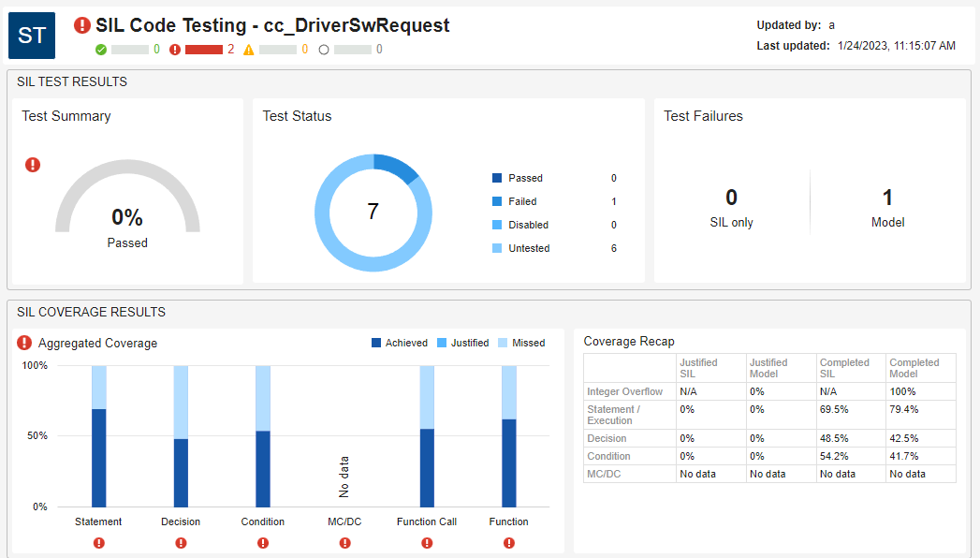Click the Passed count 0 in legend
Screen dimensions: 980x558
pyautogui.click(x=614, y=178)
